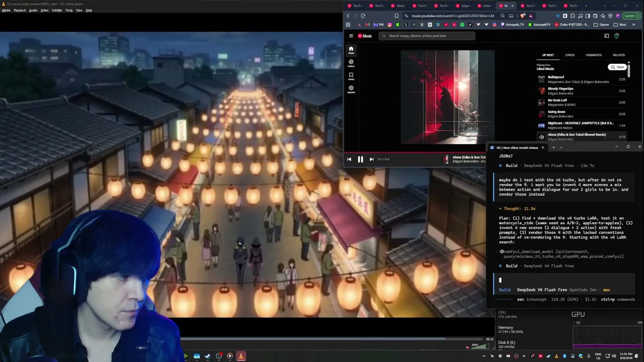644x362 pixels.
Task: Skip to next track in YouTube Music
Action: pos(371,159)
